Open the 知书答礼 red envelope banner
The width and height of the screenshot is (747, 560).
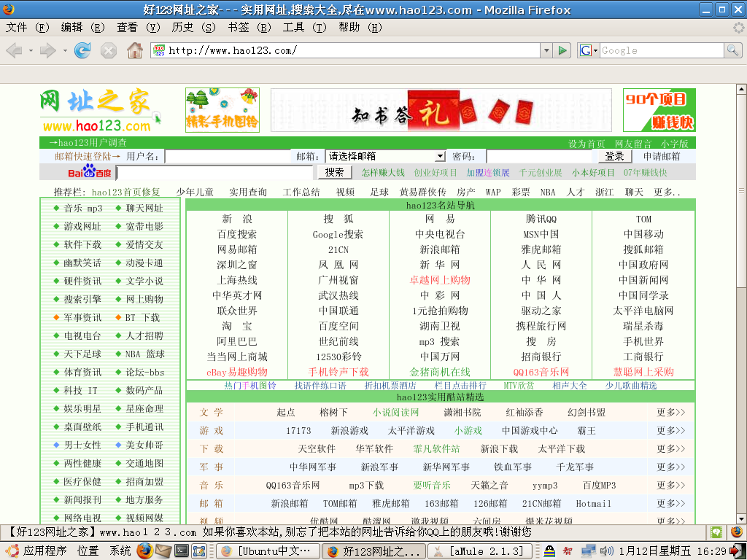pyautogui.click(x=441, y=110)
